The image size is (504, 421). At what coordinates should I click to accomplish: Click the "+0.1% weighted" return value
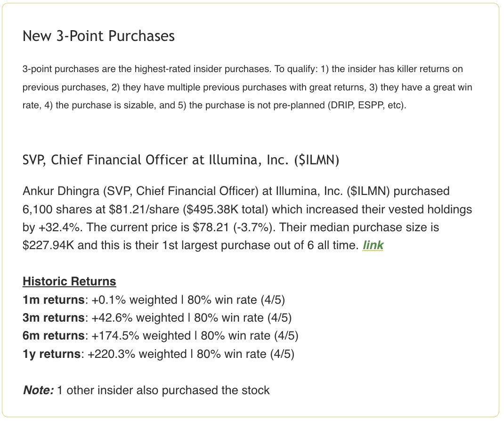coord(134,300)
